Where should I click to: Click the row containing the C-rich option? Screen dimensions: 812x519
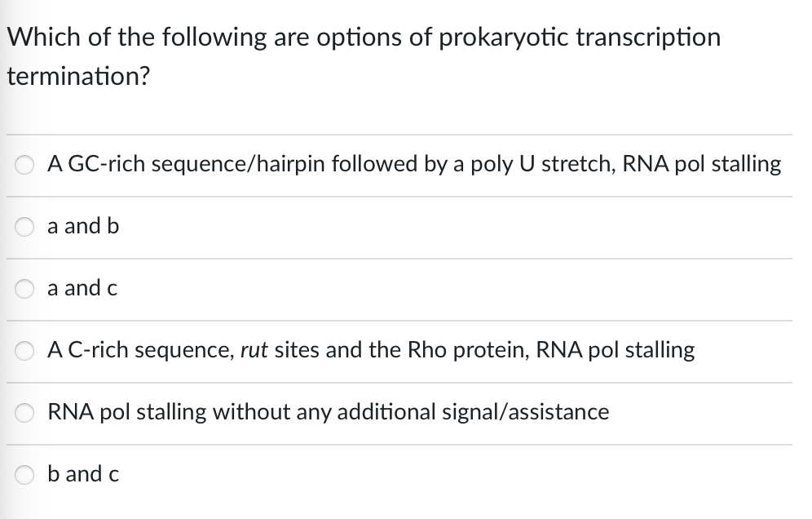(371, 350)
